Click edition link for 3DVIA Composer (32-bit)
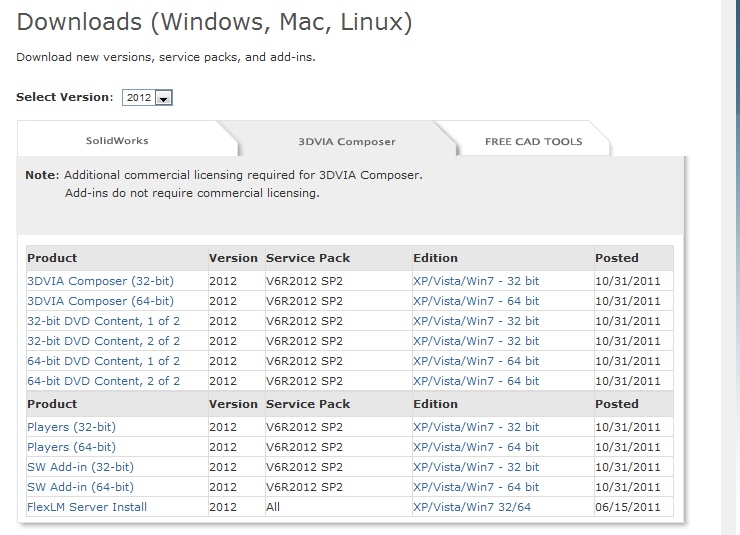 [x=476, y=281]
